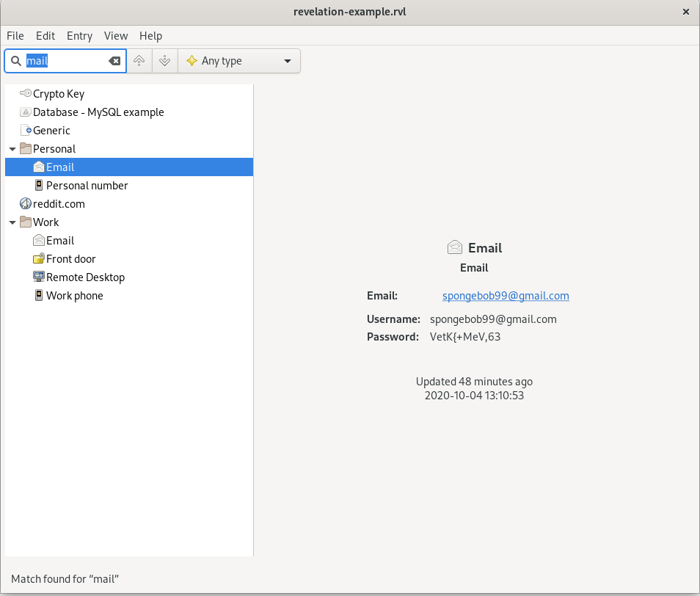Collapse the Work folder

click(12, 222)
